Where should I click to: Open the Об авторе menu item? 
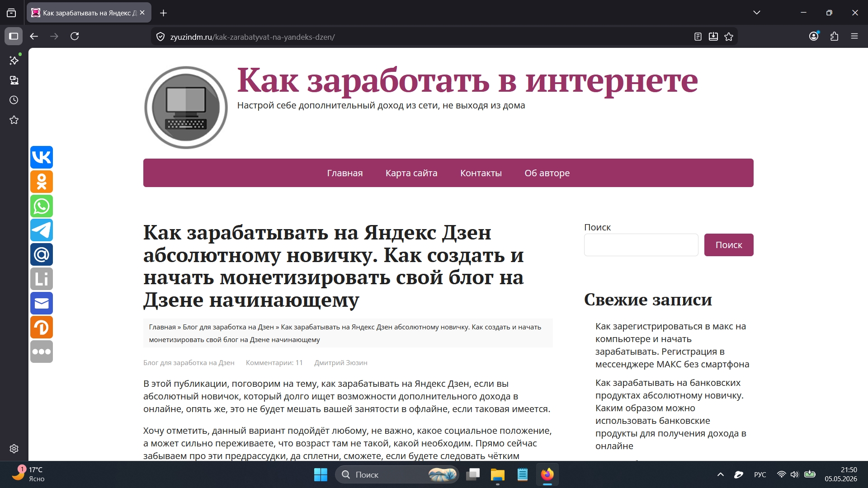tap(547, 173)
